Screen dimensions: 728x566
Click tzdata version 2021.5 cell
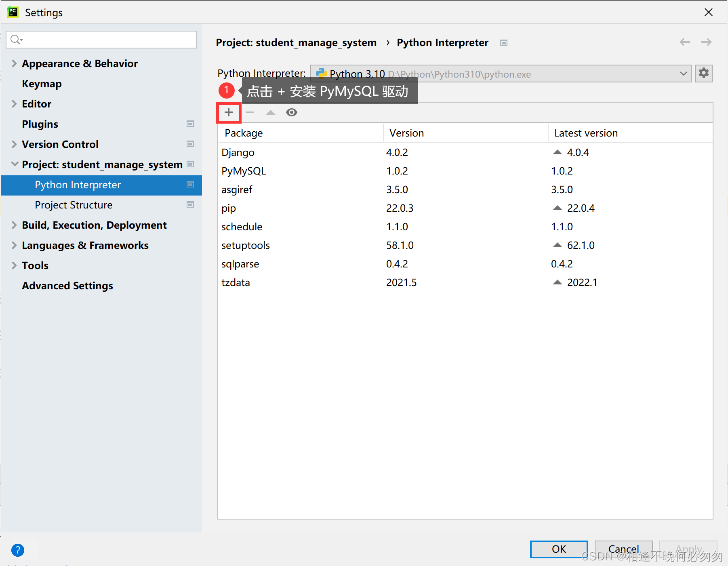click(401, 282)
